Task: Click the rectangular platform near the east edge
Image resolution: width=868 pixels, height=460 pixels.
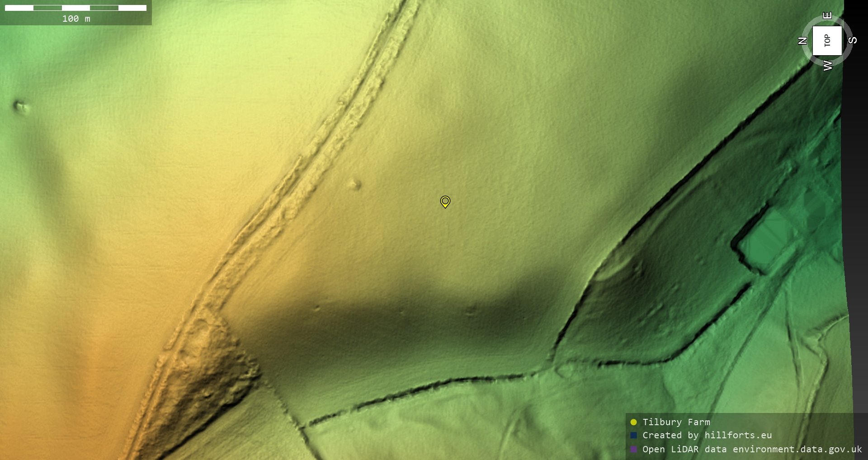Action: pyautogui.click(x=764, y=240)
